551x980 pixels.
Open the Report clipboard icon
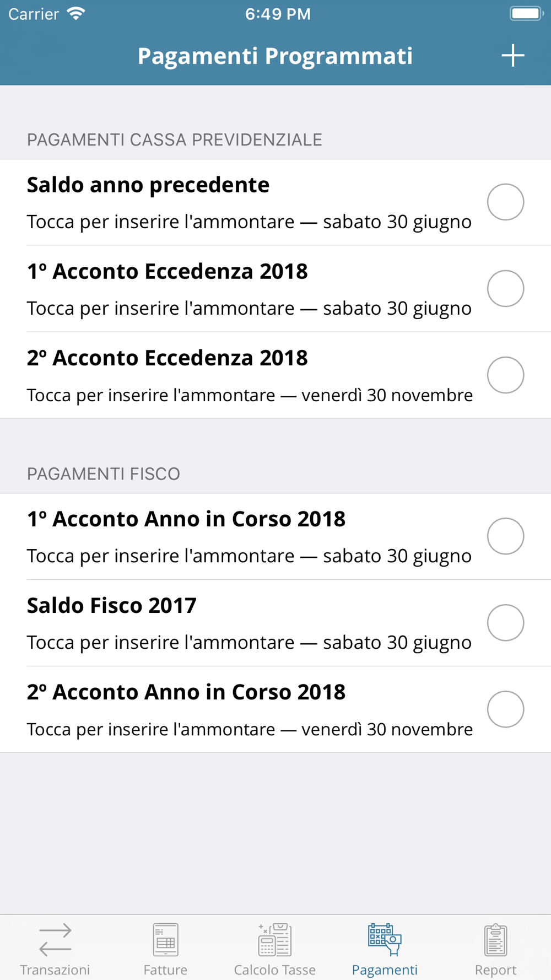[x=495, y=939]
